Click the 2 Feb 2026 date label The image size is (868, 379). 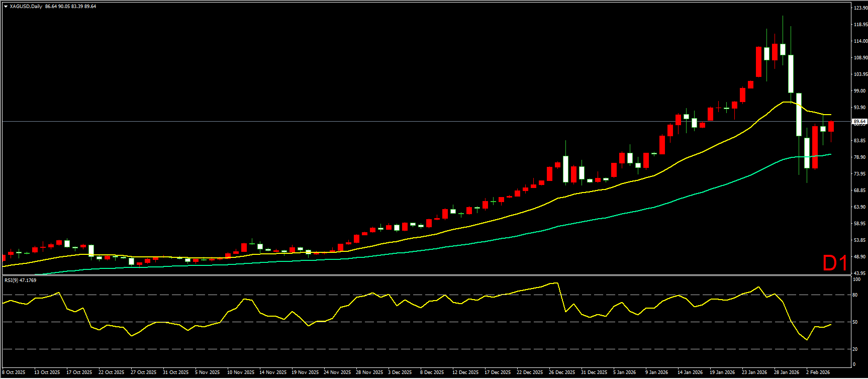[818, 372]
